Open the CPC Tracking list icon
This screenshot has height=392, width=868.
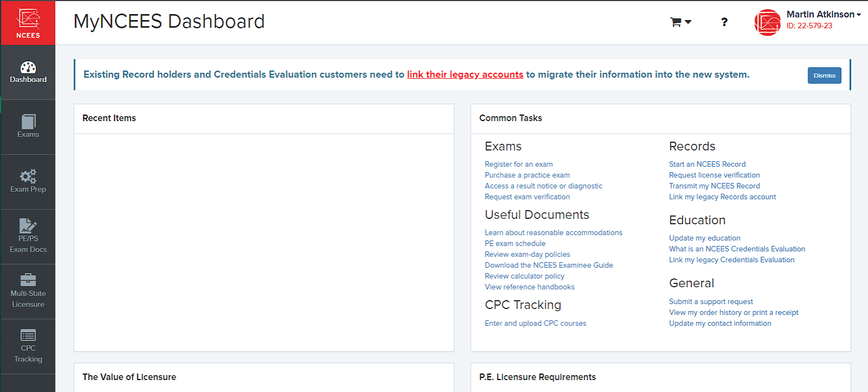tap(28, 335)
